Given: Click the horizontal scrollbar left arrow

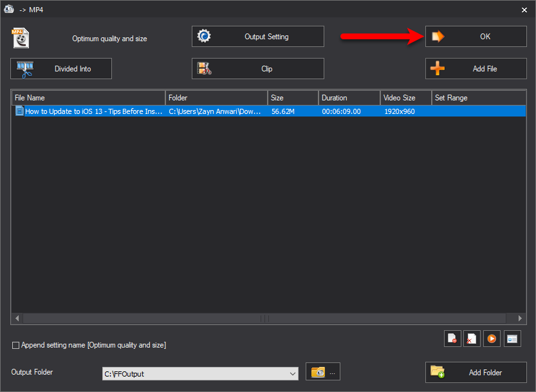Looking at the screenshot, I should tap(17, 319).
